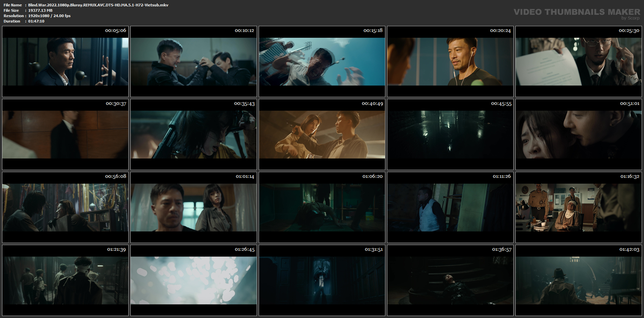The height and width of the screenshot is (318, 644).
Task: Click the file name Blind.War.2022 mkv text
Action: pos(98,5)
